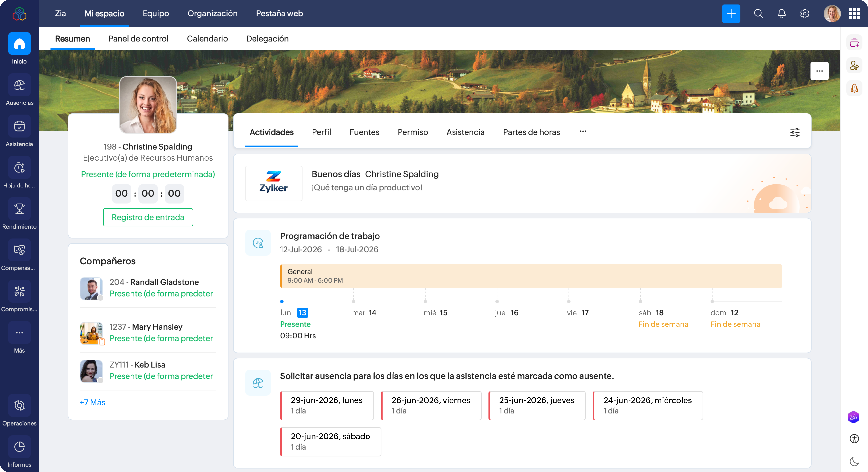The width and height of the screenshot is (868, 472).
Task: Open the Ausencias sidebar icon
Action: [x=19, y=85]
